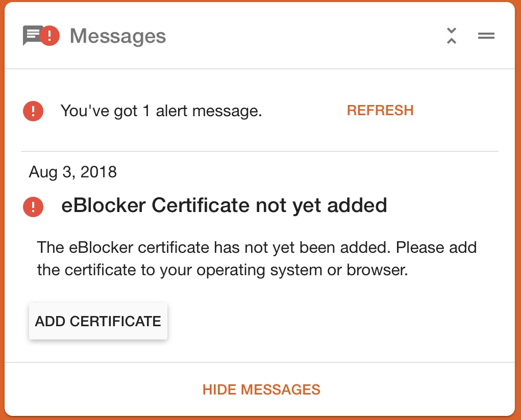The width and height of the screenshot is (521, 420).
Task: Select the "eBlocker Certificate not yet added" heading
Action: click(x=225, y=205)
